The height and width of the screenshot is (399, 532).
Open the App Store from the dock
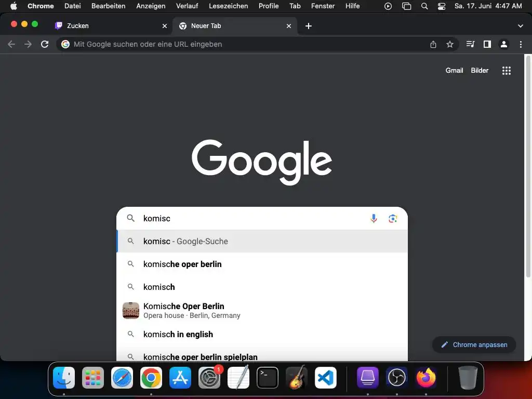point(180,378)
